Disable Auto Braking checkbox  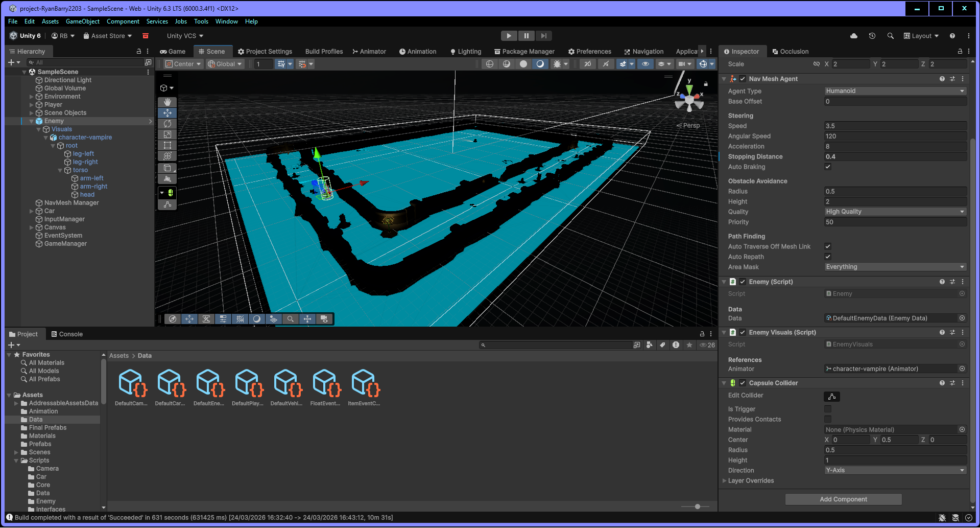click(828, 167)
